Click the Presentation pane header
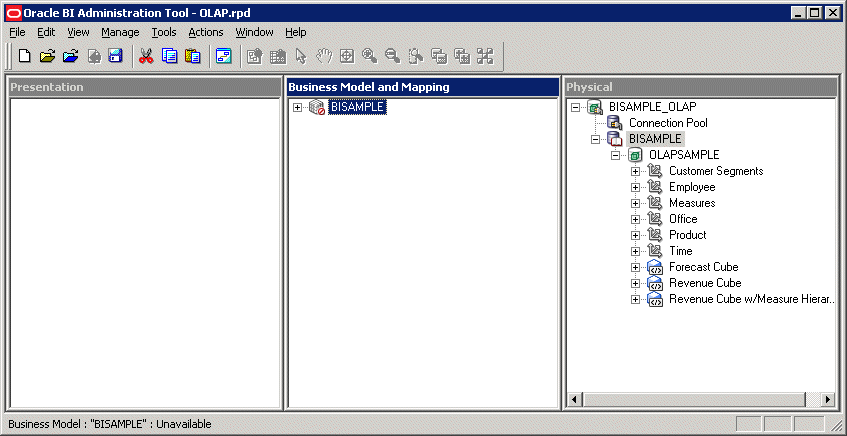The width and height of the screenshot is (847, 436). [x=145, y=87]
